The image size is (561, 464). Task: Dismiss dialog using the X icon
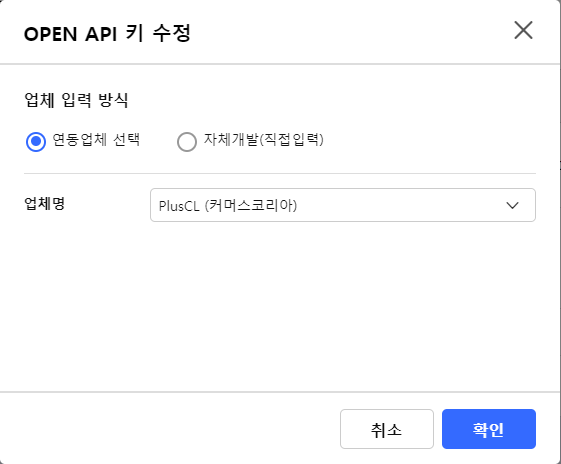(x=523, y=30)
